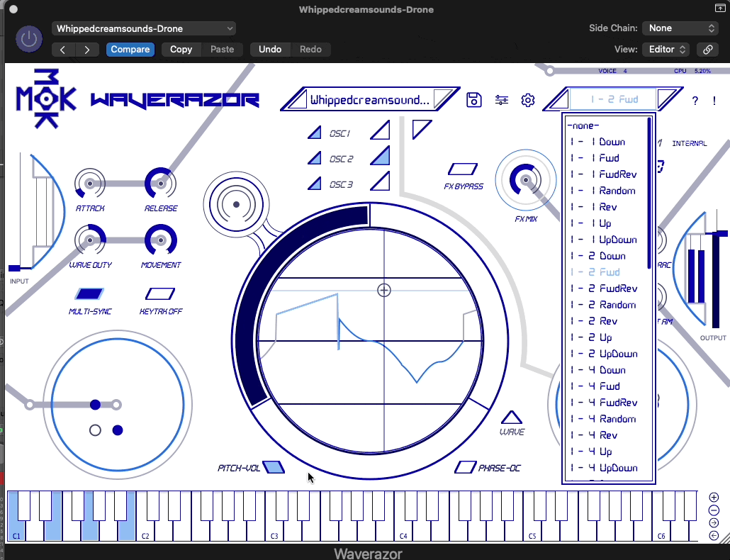Click the filled dot on the left joystick pad's horizontal bar
Viewport: 730px width, 560px height.
tap(96, 405)
